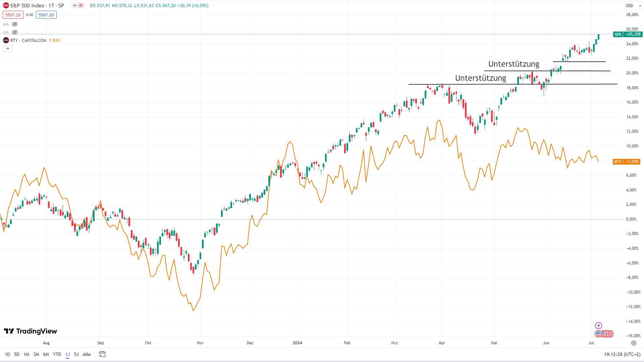Image resolution: width=644 pixels, height=362 pixels.
Task: Select the YTD time range
Action: (57, 354)
